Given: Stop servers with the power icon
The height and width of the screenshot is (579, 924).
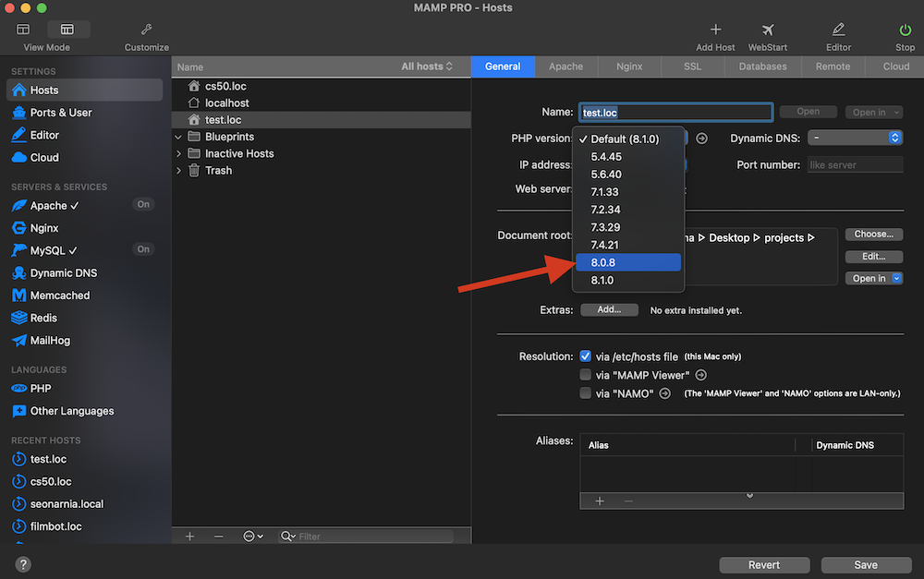Looking at the screenshot, I should (x=905, y=30).
